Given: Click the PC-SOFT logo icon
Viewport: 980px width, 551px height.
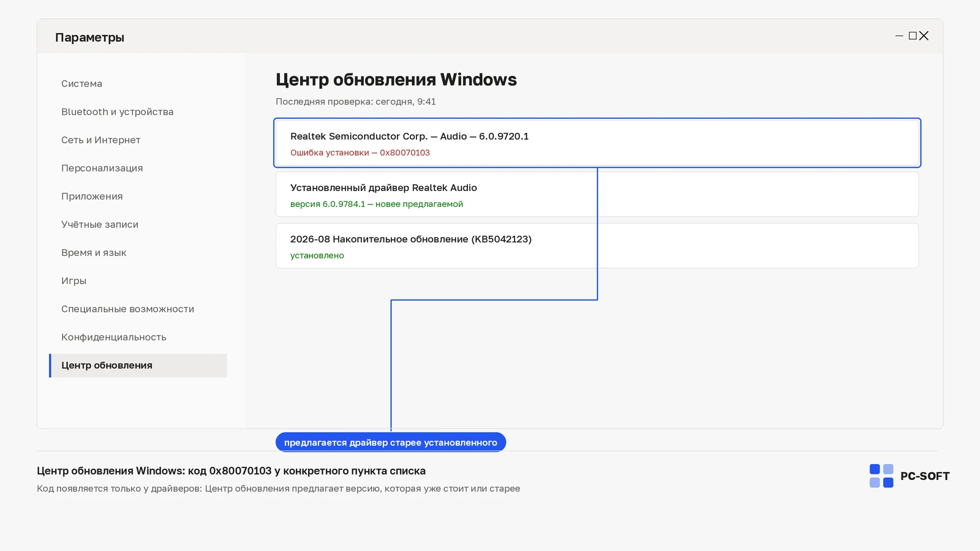Looking at the screenshot, I should coord(881,476).
